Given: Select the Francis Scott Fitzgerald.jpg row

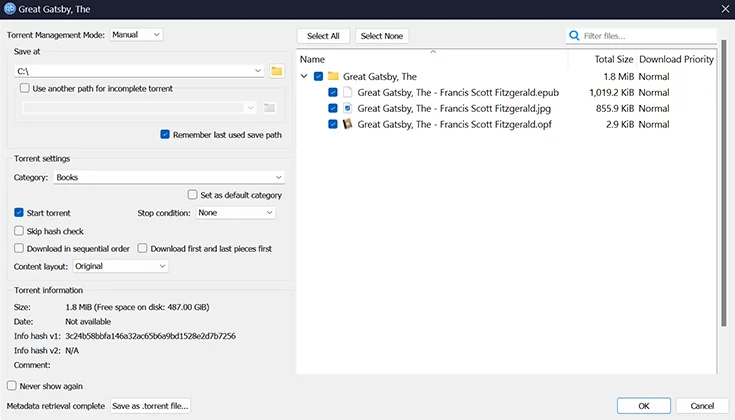Looking at the screenshot, I should 454,108.
